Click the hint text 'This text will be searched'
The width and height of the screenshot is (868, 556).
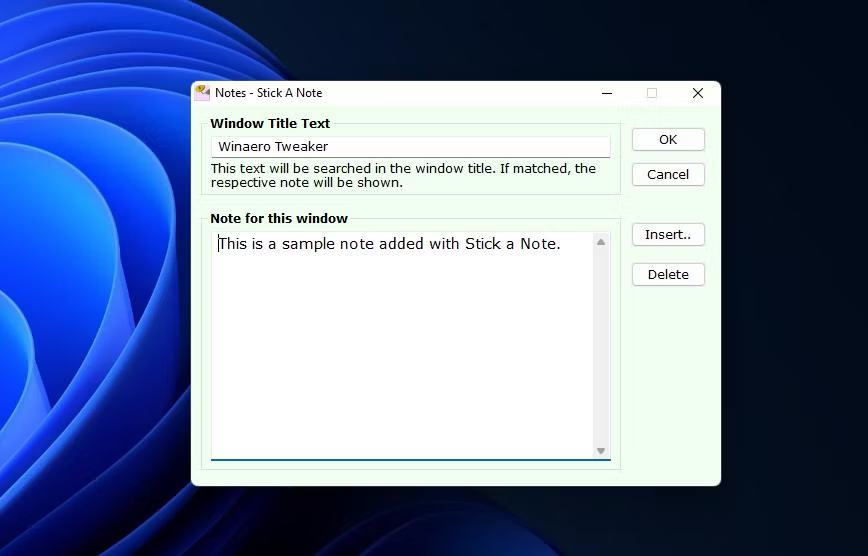(x=403, y=176)
